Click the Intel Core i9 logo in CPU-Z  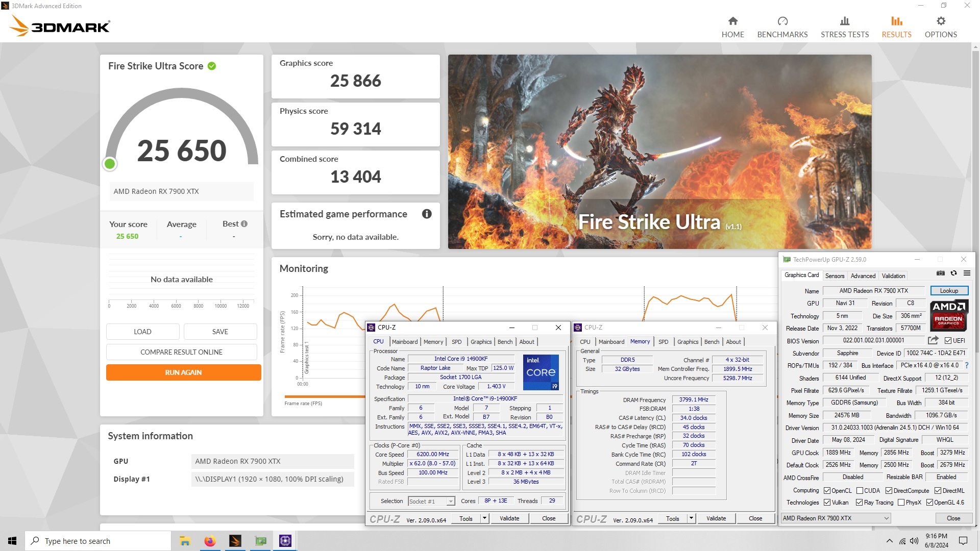[x=541, y=372]
